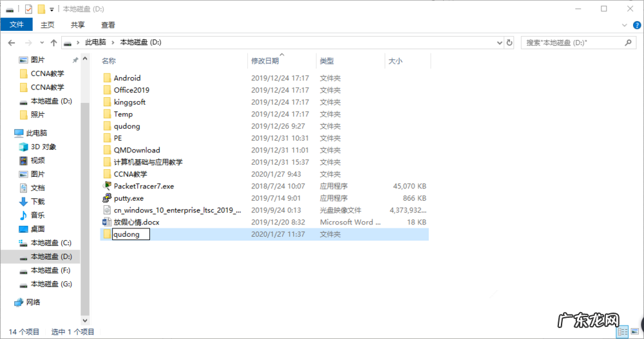Switch to the 共享 ribbon tab
The image size is (644, 339).
(78, 25)
